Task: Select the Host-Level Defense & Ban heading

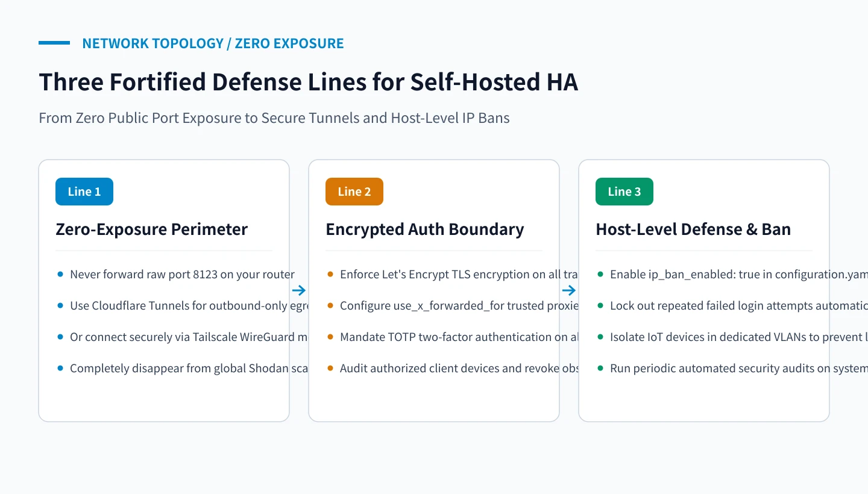Action: pos(693,230)
